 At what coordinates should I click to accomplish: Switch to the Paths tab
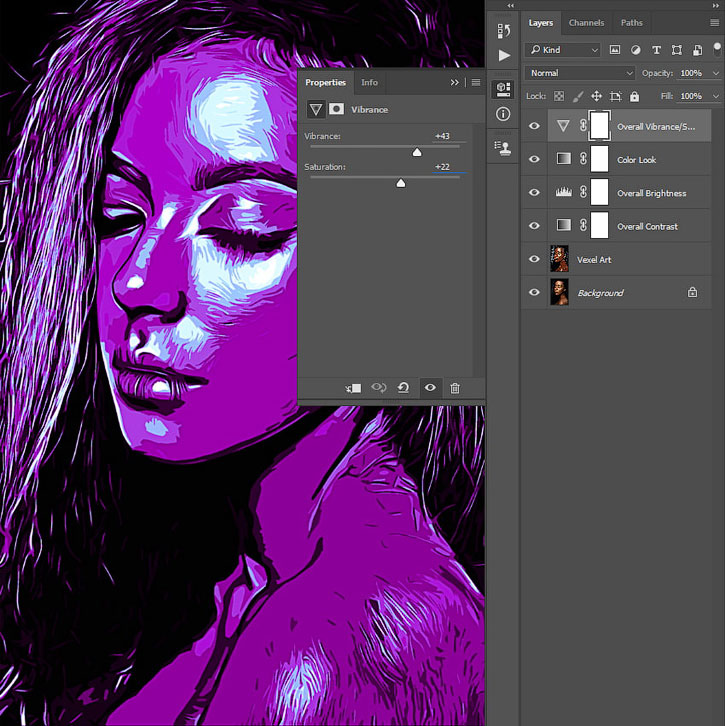(x=631, y=23)
